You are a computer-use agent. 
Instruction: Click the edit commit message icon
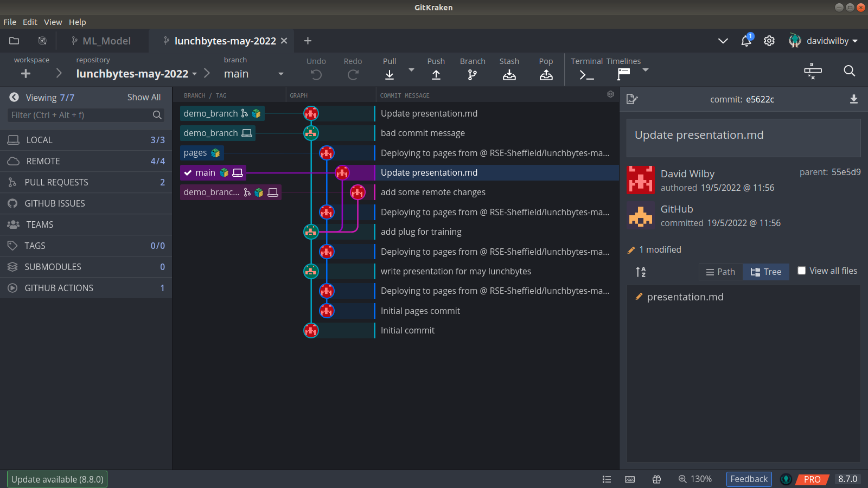[632, 99]
